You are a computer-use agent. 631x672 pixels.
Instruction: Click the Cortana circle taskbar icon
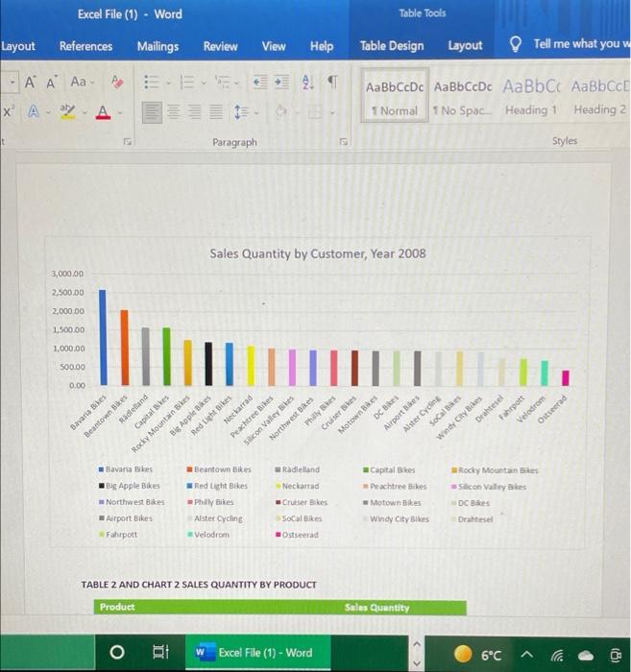tap(117, 652)
